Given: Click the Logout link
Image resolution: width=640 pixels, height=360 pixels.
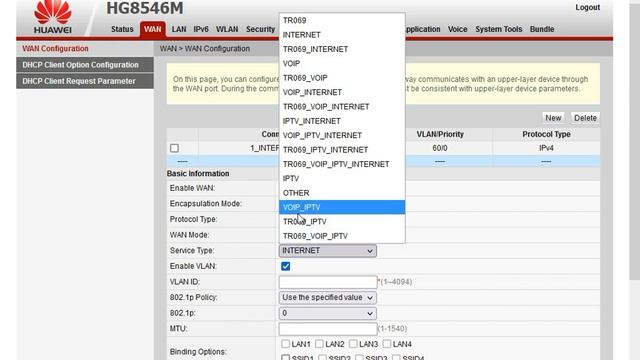Looking at the screenshot, I should point(587,7).
